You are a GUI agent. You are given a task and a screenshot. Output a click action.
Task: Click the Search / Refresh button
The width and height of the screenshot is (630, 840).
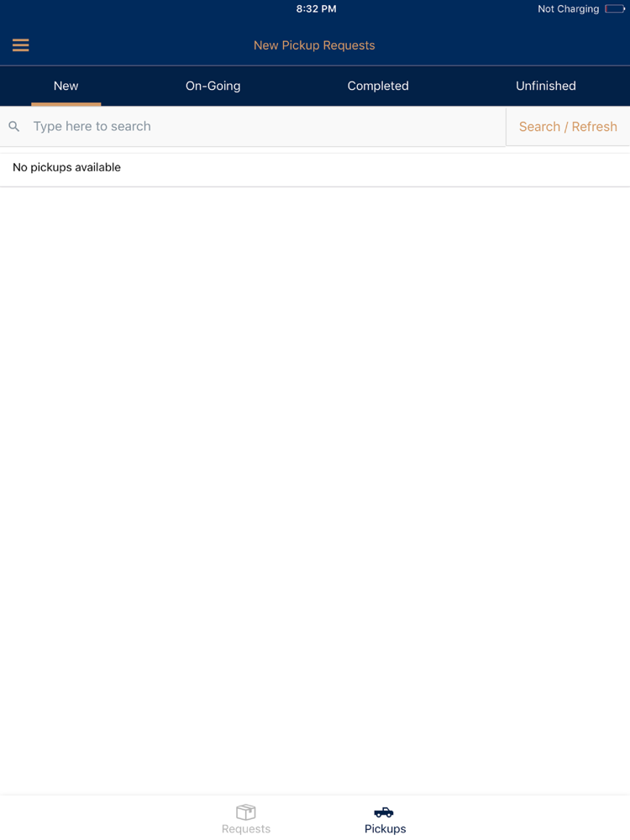(568, 127)
